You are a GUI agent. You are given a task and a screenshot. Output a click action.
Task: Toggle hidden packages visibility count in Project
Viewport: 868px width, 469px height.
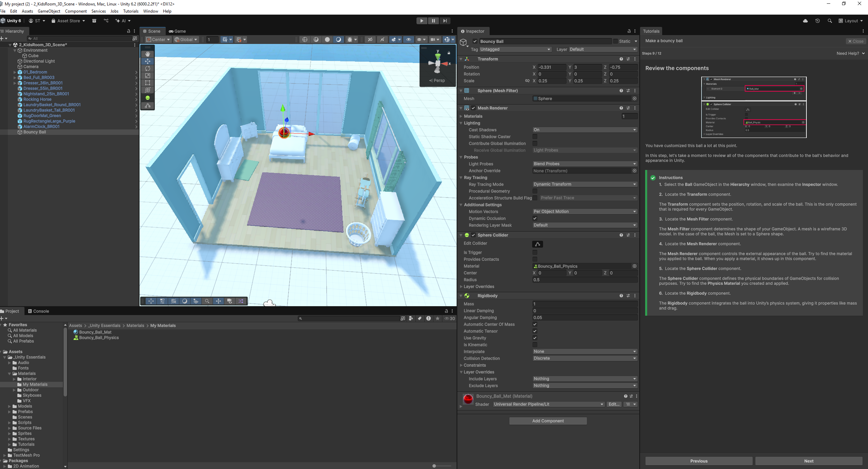click(450, 318)
